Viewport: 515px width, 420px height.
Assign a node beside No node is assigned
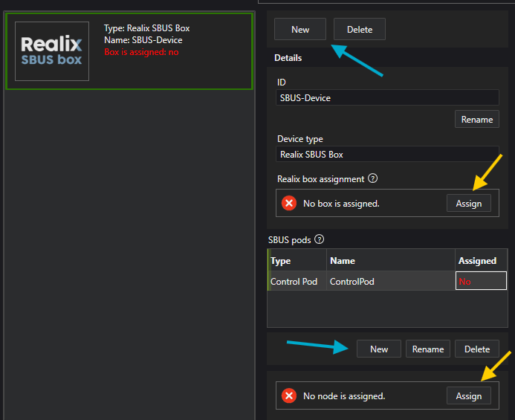468,395
